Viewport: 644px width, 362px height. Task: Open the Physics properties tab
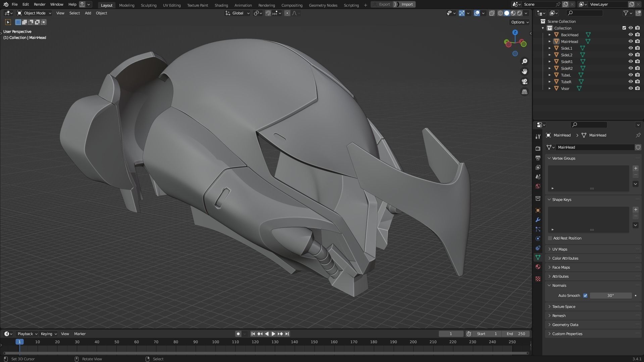pyautogui.click(x=538, y=239)
